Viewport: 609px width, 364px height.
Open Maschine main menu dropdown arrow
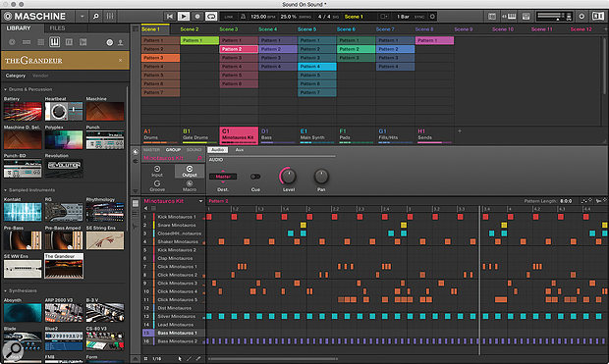click(82, 17)
